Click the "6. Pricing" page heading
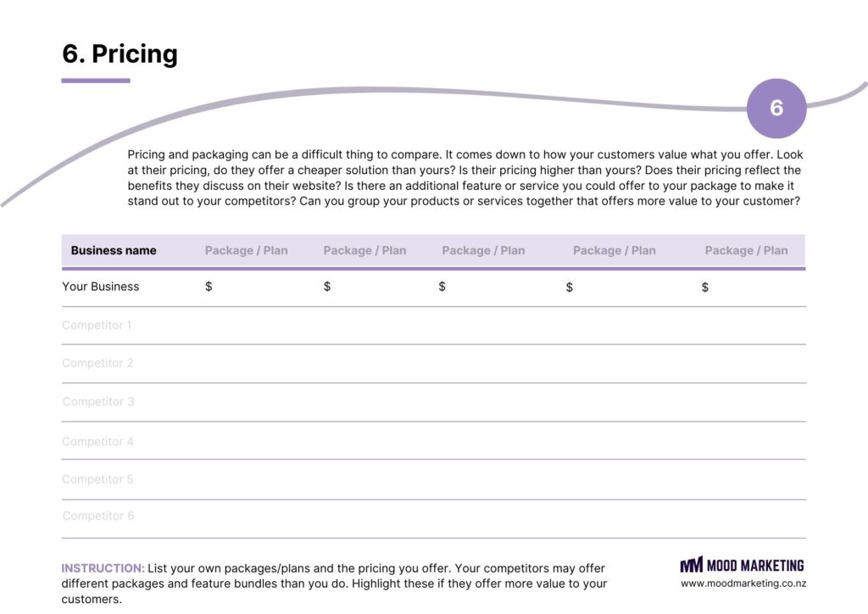Image resolution: width=868 pixels, height=614 pixels. tap(120, 54)
